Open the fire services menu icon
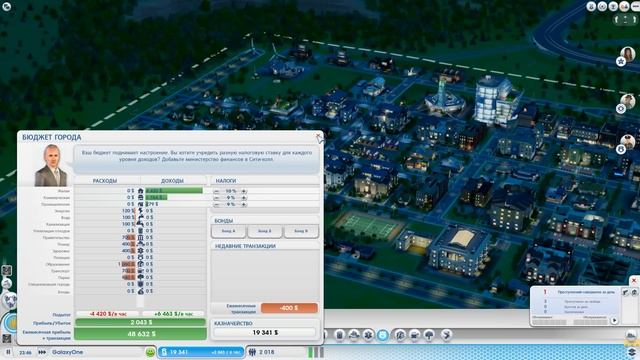The image size is (640, 360). [x=353, y=335]
